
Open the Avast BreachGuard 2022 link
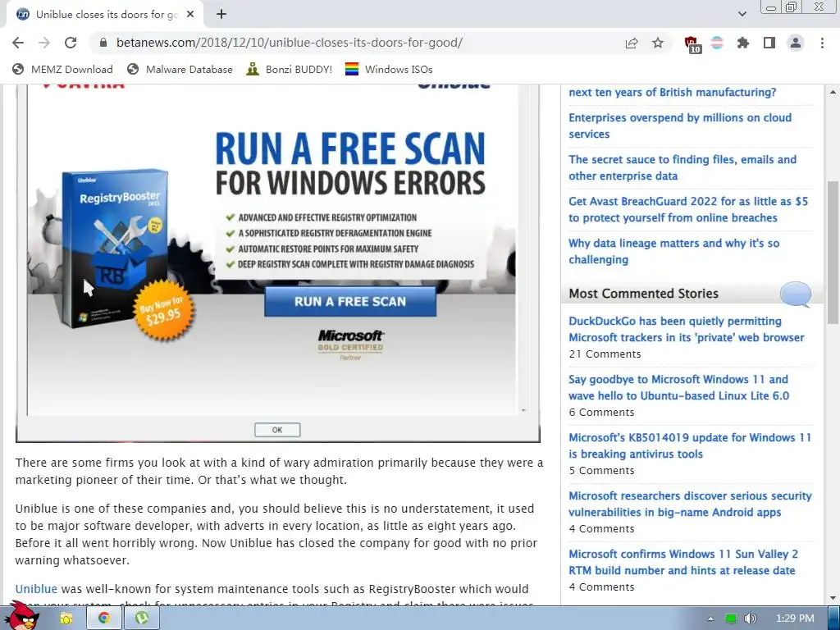click(688, 209)
